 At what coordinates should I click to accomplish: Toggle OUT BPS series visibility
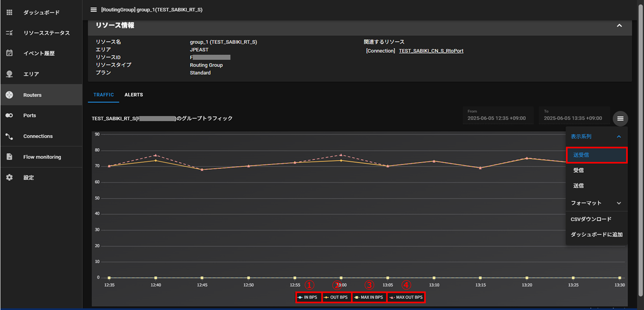(336, 297)
